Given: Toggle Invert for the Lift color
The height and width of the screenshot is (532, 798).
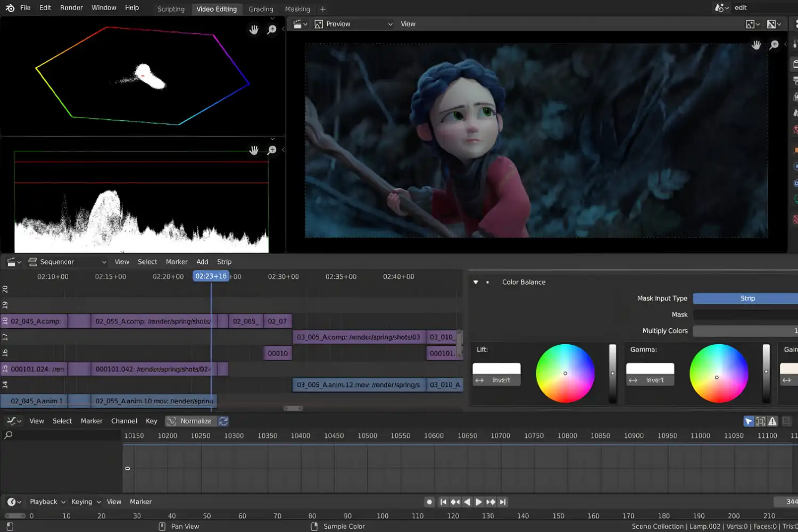Looking at the screenshot, I should click(496, 380).
